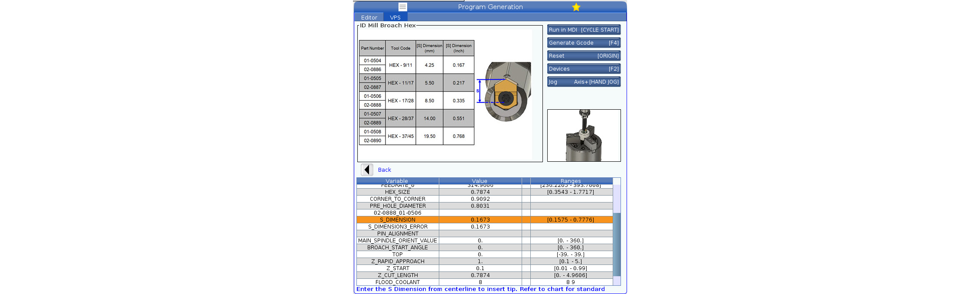Click the HEX_SIZE variable name
The height and width of the screenshot is (294, 980).
tap(398, 192)
